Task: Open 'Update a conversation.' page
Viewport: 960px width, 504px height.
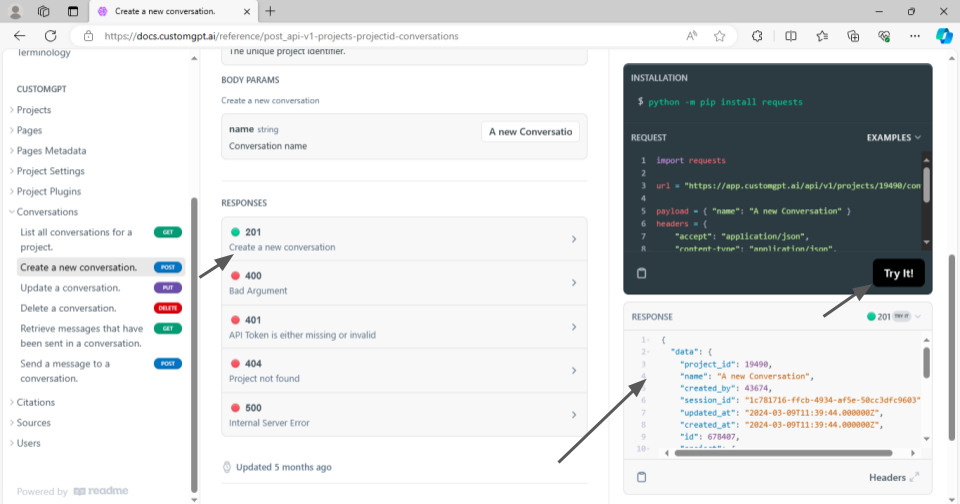Action: click(101, 288)
